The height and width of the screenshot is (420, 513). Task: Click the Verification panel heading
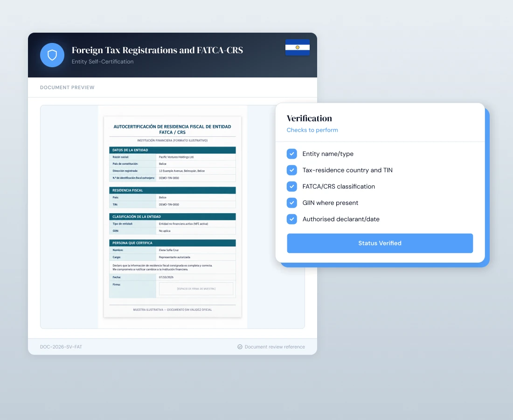coord(309,118)
